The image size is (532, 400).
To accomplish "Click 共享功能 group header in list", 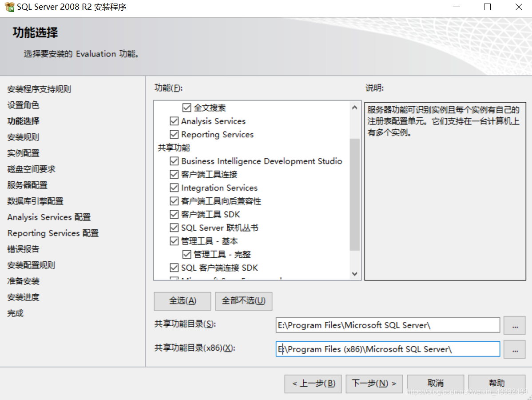I will tap(174, 148).
